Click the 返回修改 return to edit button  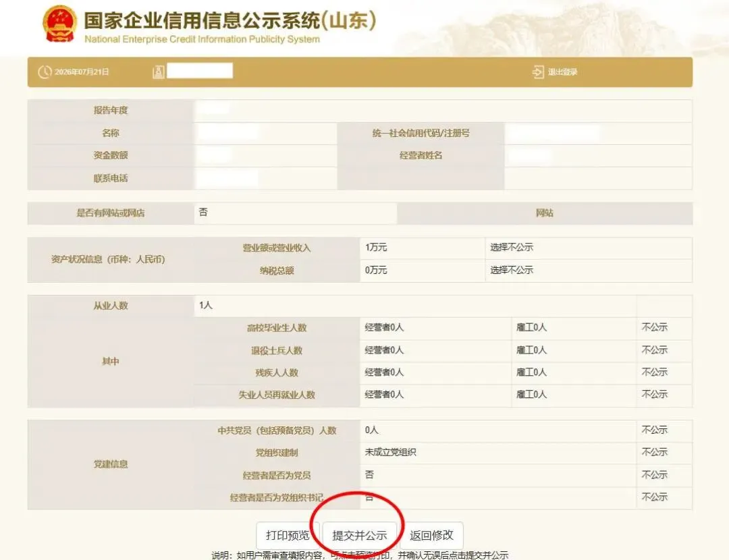click(431, 535)
